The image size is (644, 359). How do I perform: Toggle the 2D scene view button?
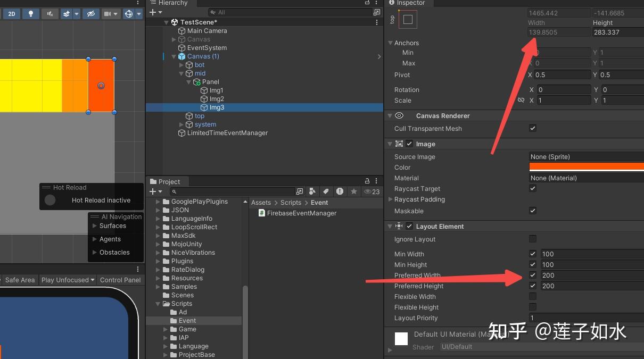tap(11, 14)
